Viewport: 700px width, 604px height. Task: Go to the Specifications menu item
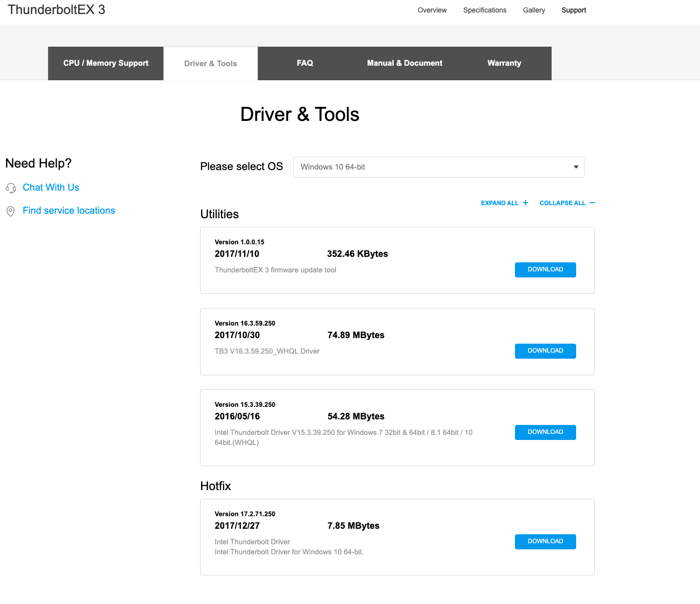pyautogui.click(x=484, y=10)
